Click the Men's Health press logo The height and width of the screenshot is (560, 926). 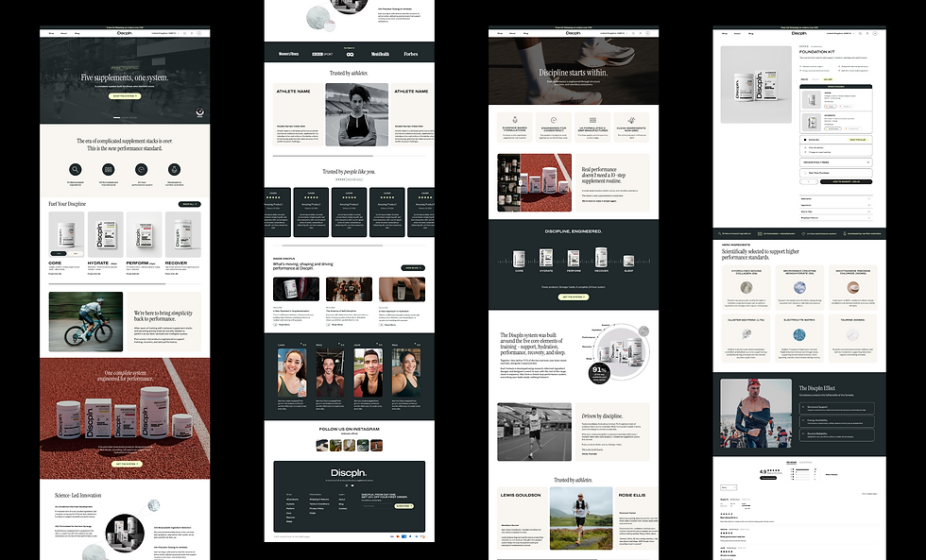(380, 54)
